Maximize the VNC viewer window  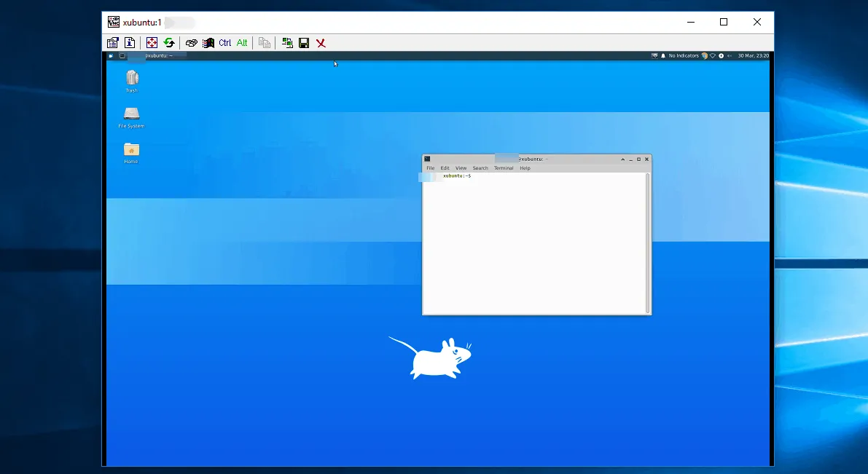pyautogui.click(x=724, y=22)
